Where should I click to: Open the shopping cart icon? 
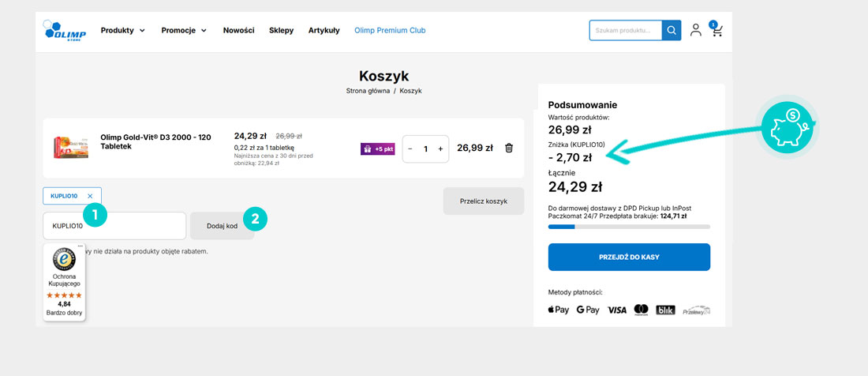coord(716,32)
